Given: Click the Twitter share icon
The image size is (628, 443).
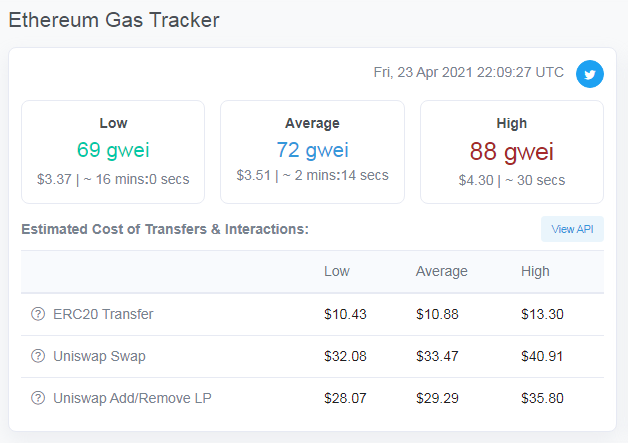Looking at the screenshot, I should pos(590,74).
